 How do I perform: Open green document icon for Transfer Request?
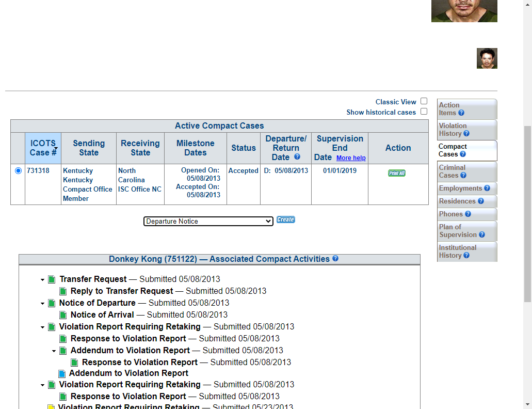point(52,279)
